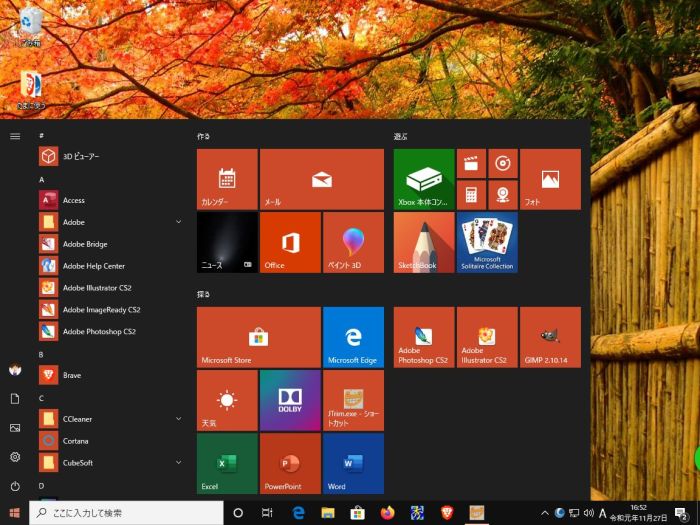Click the Xbox console companion tile
Screen dimensions: 700x525
[424, 180]
